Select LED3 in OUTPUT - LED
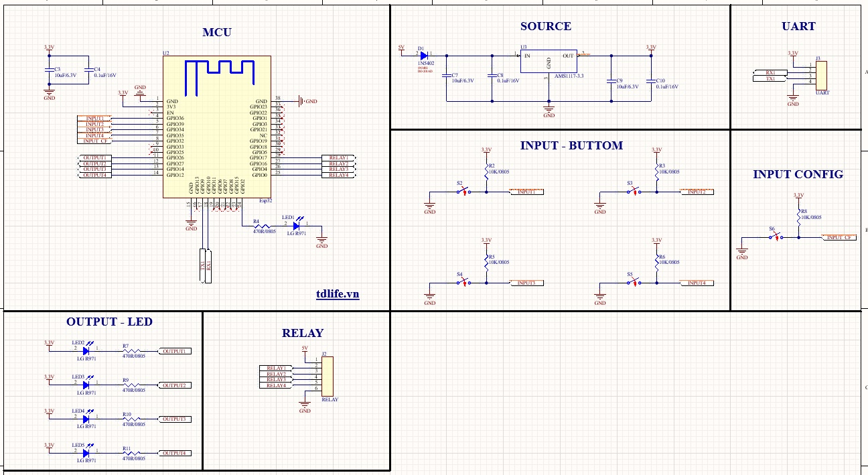Viewport: 868px width, 475px height. [x=86, y=385]
